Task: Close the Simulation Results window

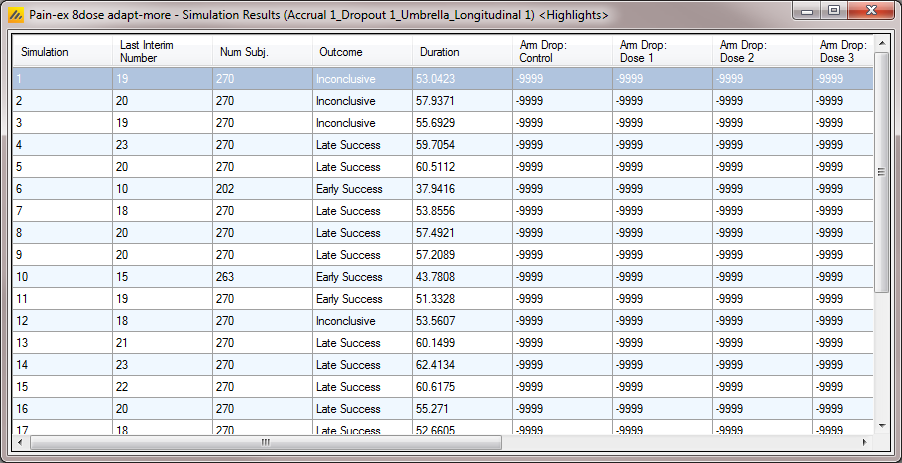Action: point(869,11)
